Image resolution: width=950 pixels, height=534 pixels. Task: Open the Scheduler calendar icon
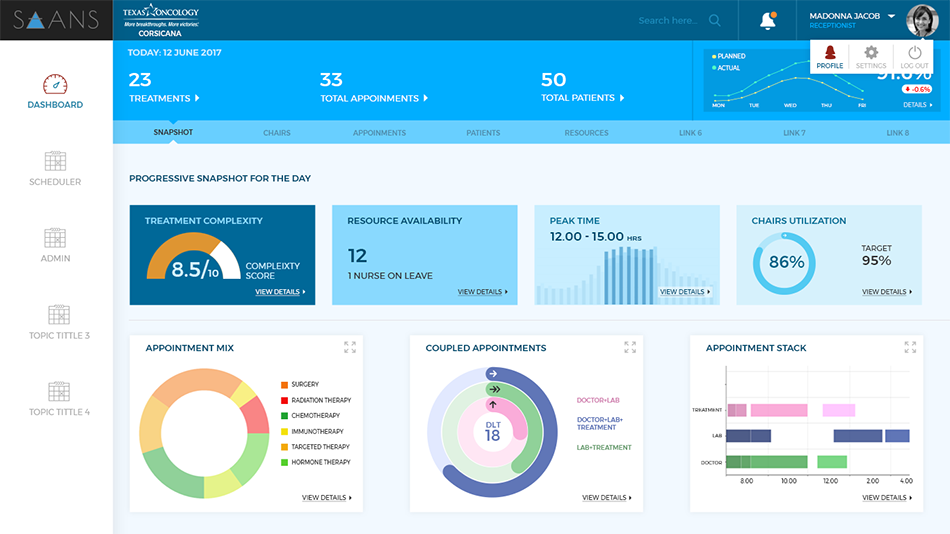click(55, 161)
